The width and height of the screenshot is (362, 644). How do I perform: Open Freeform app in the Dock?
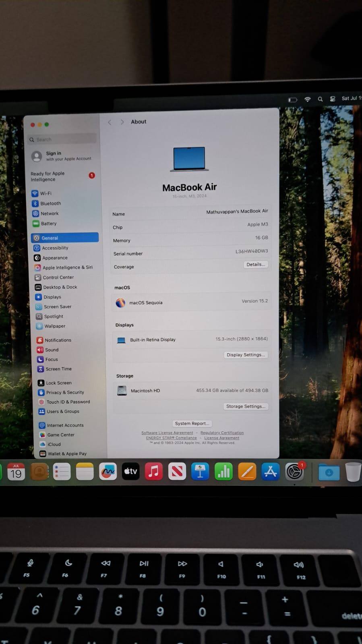[108, 471]
